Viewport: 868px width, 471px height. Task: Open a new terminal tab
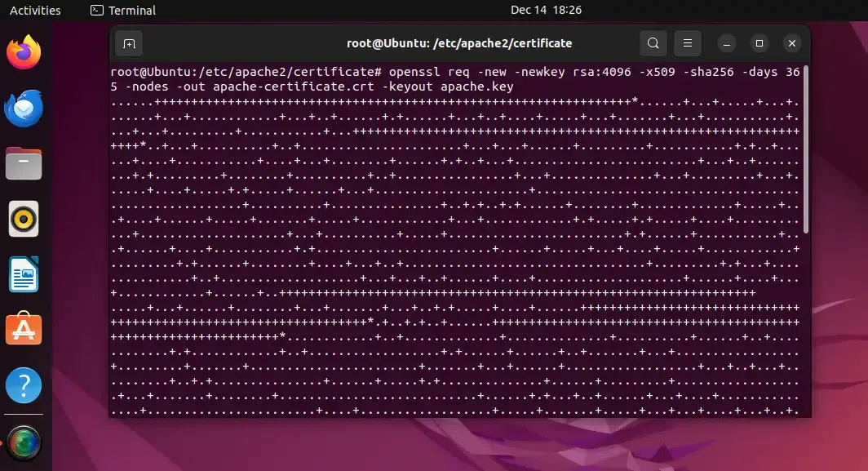(x=129, y=43)
